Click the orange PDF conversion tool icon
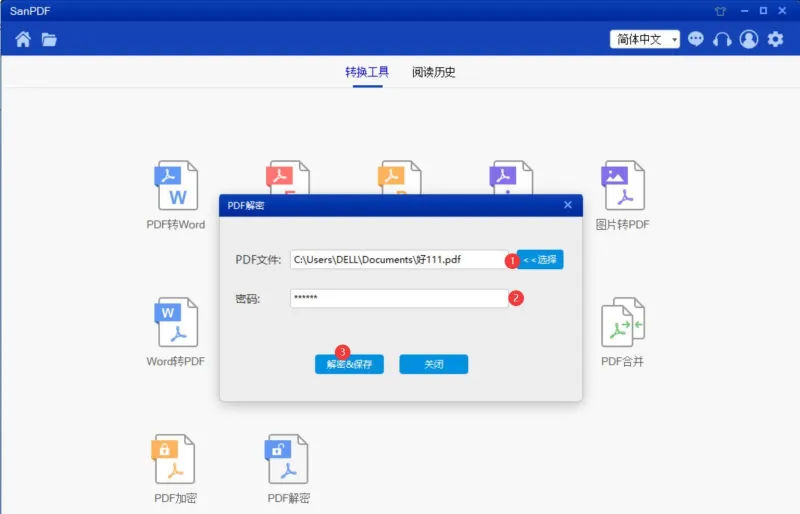This screenshot has width=800, height=514. pos(399,177)
